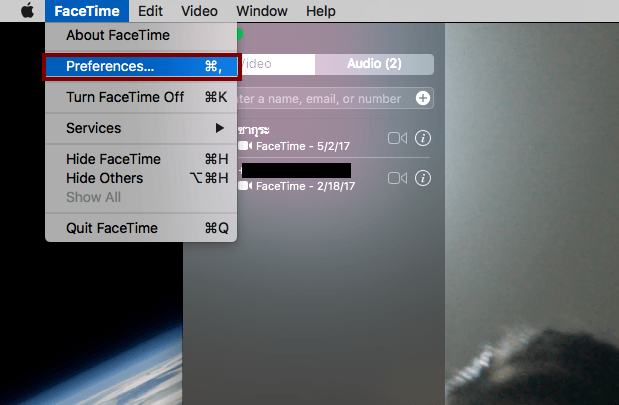
Task: Open the Video menu
Action: [199, 11]
